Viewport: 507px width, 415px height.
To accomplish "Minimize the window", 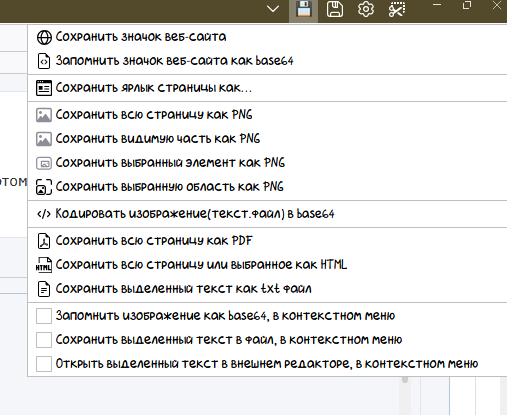I will pos(437,5).
